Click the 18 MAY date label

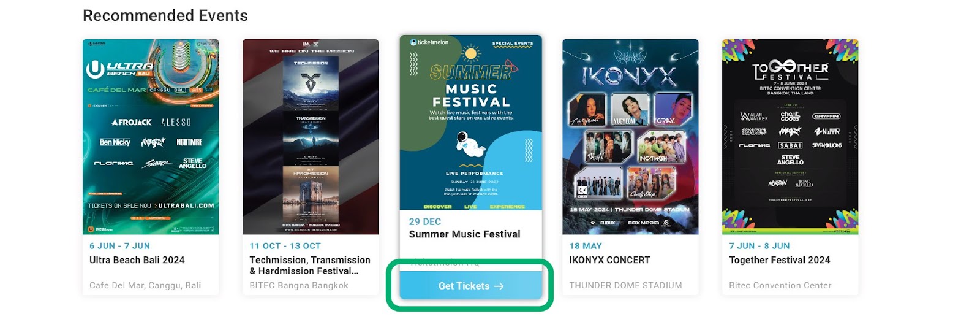click(586, 246)
